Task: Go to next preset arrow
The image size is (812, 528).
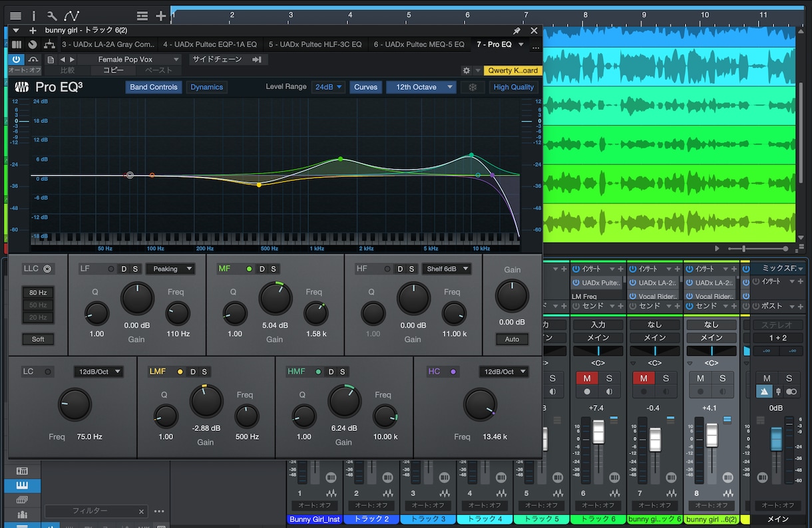Action: point(72,59)
